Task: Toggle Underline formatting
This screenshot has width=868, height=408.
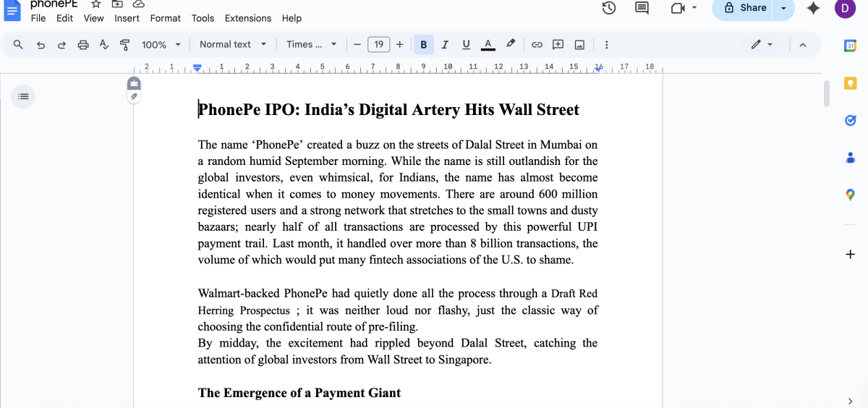Action: click(466, 45)
